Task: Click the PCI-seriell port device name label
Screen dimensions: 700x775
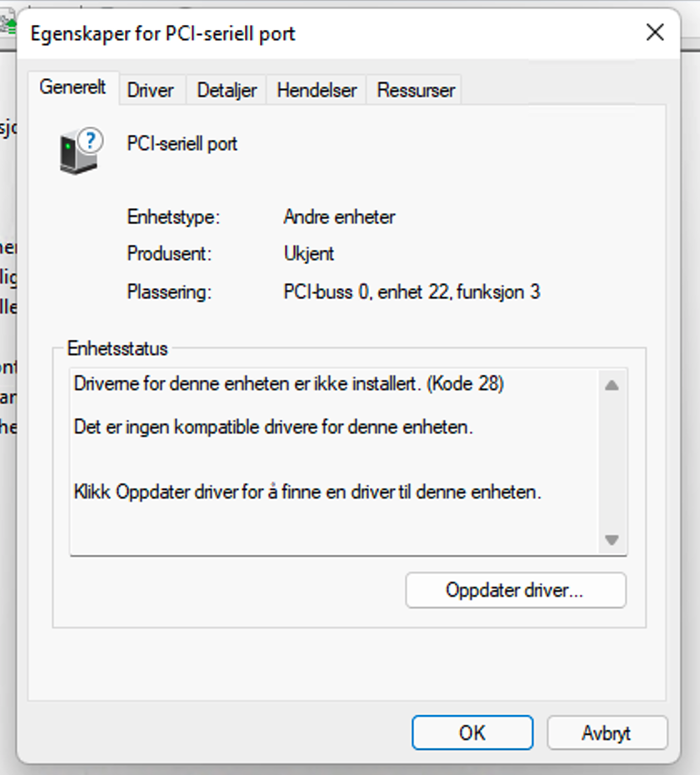Action: pos(182,144)
